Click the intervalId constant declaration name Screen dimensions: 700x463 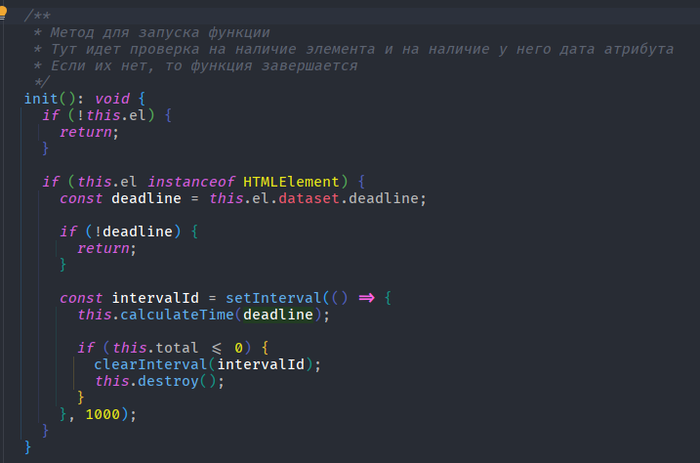click(157, 298)
